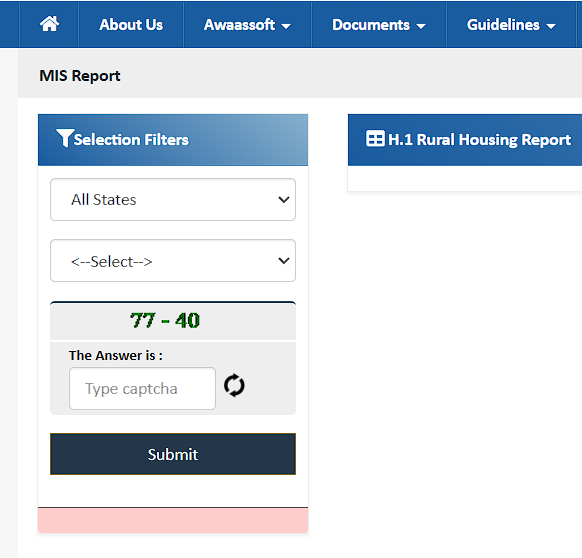Image resolution: width=582 pixels, height=558 pixels.
Task: Submit the selection filters form
Action: click(x=173, y=454)
